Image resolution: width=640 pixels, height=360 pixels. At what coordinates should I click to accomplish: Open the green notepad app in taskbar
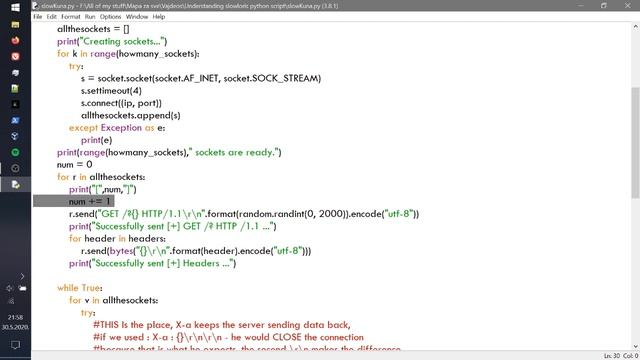15,89
